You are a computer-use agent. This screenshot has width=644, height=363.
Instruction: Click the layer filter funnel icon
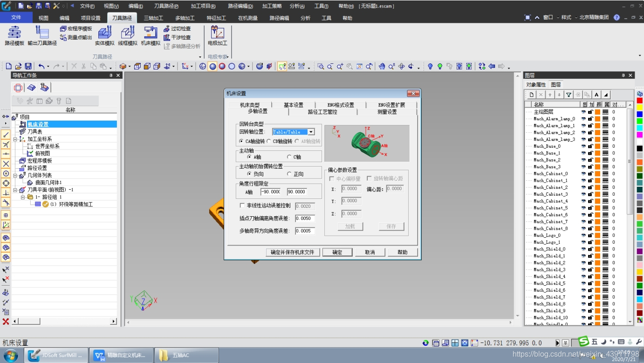click(x=569, y=95)
